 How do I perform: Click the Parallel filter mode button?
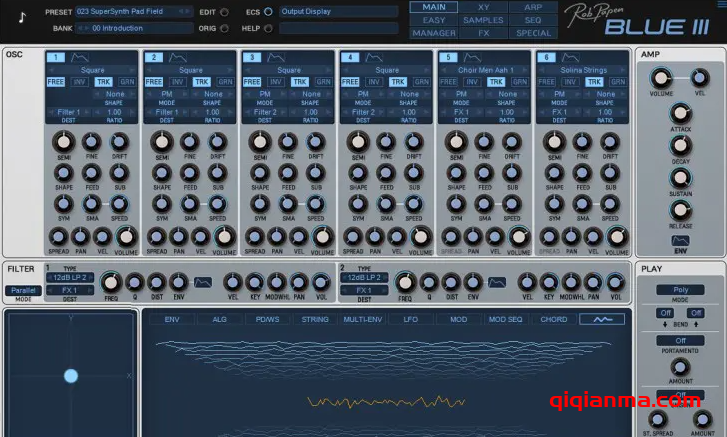tap(22, 290)
